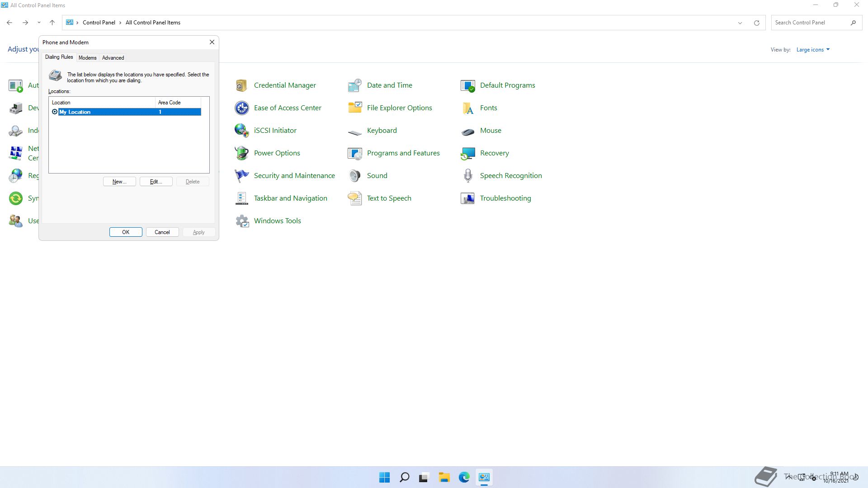Open the Ease of Access Center icon
The height and width of the screenshot is (488, 868).
(241, 108)
